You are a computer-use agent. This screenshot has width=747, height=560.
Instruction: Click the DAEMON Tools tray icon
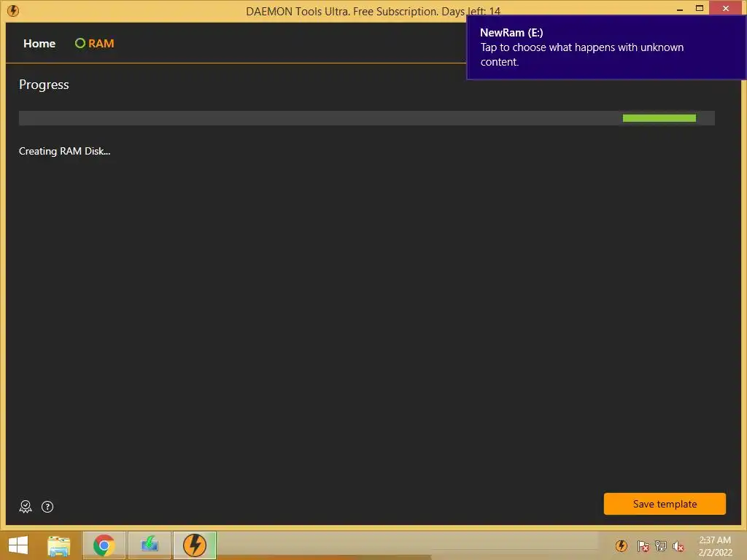pos(622,545)
